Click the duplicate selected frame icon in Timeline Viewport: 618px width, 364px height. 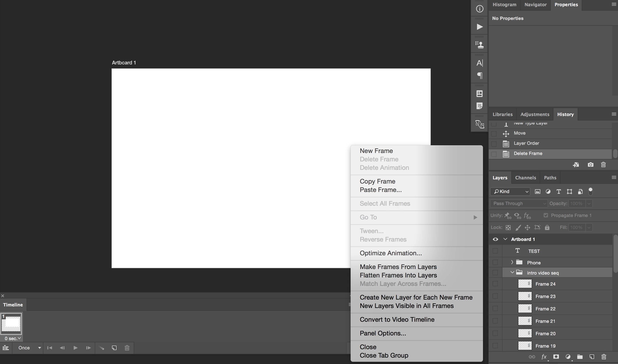[114, 348]
